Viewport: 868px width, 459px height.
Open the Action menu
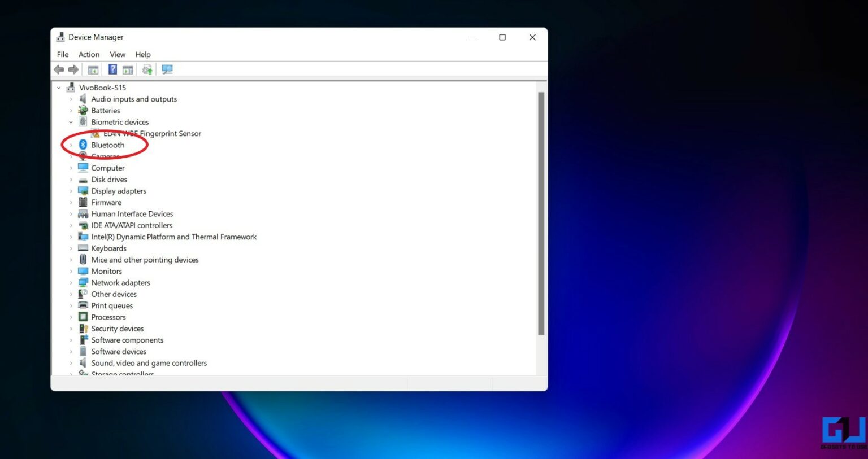click(x=89, y=54)
